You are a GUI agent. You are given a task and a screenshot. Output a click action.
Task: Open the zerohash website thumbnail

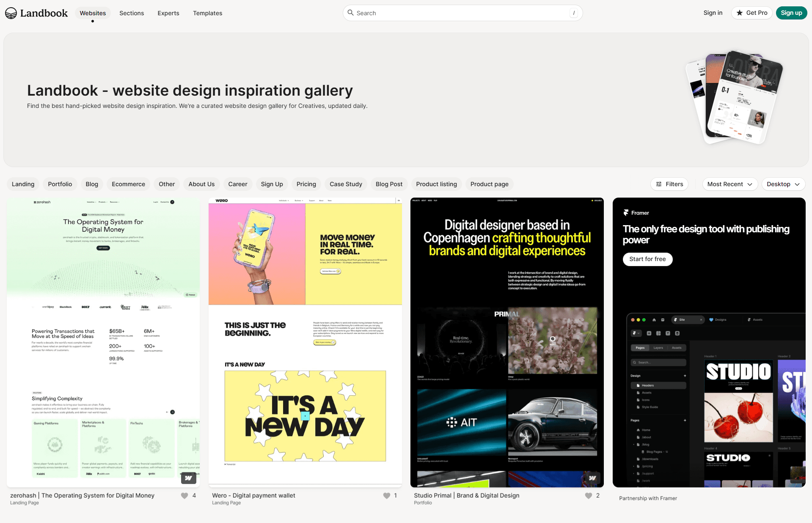tap(103, 342)
